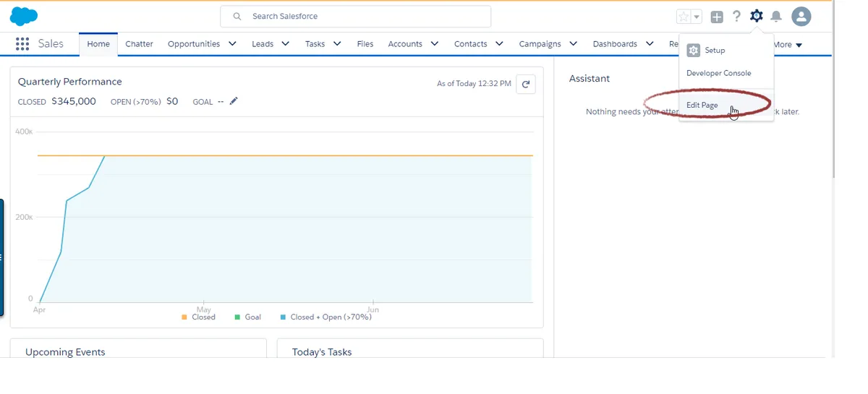
Task: Click the May axis label
Action: (x=204, y=310)
